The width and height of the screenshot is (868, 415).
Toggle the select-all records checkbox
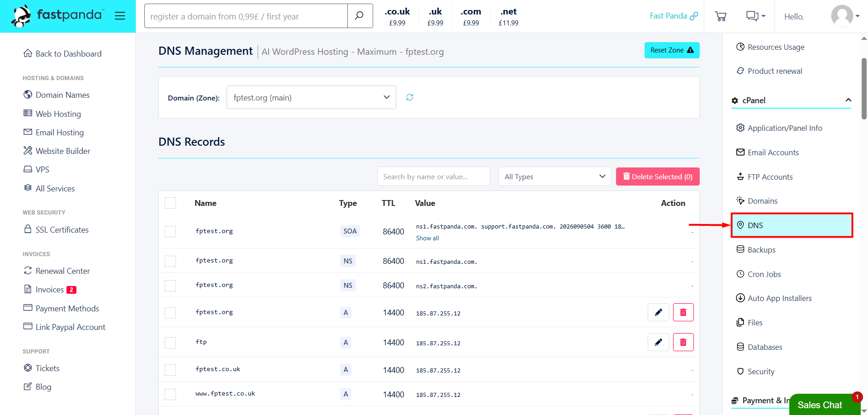click(171, 203)
